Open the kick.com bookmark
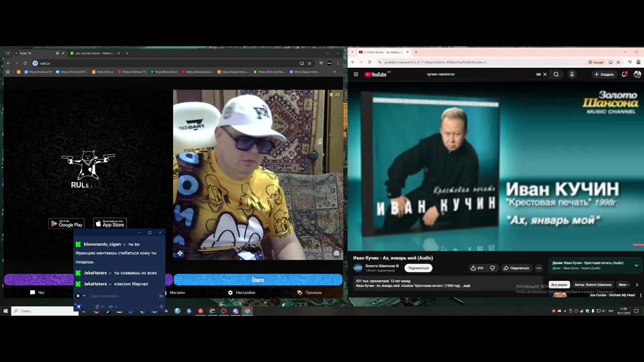This screenshot has height=362, width=644. (x=270, y=72)
